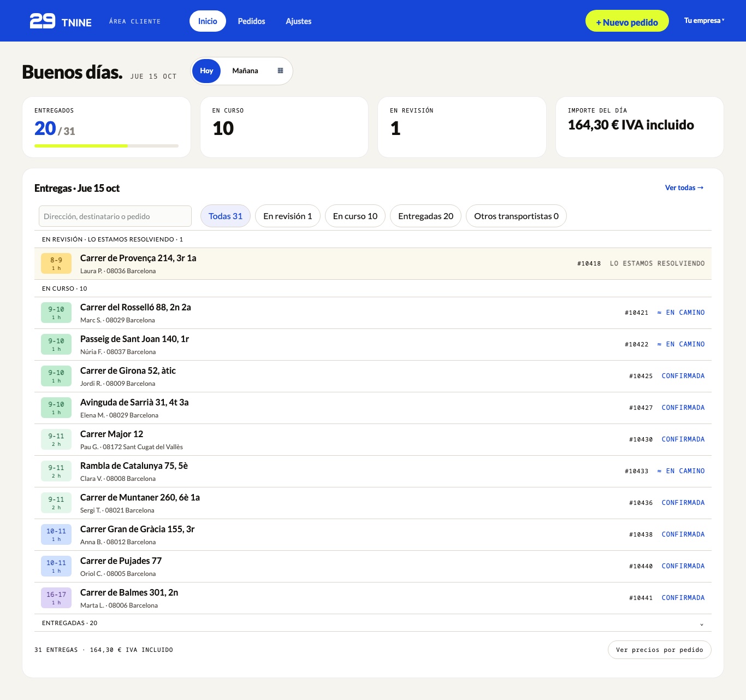Viewport: 746px width, 700px height.
Task: Open delivery Carrer Major 12
Action: [x=373, y=440]
